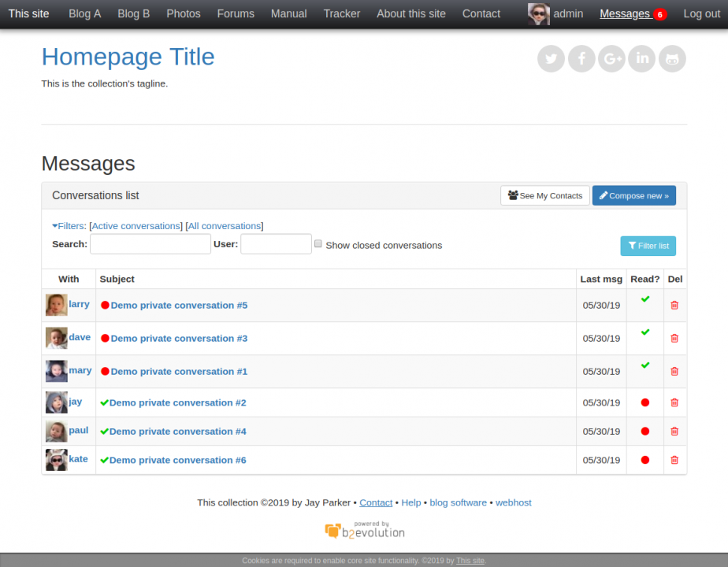Click red unread dot for conversation #6
This screenshot has height=567, width=728.
click(645, 460)
